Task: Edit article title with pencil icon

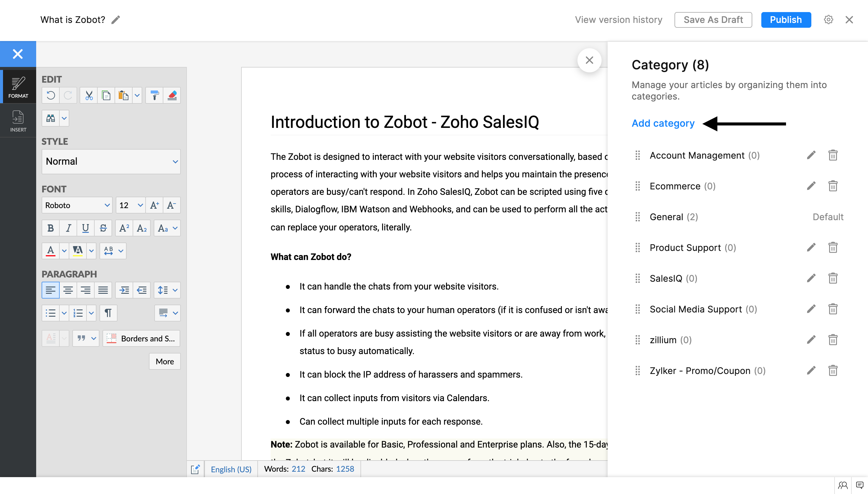Action: [116, 20]
